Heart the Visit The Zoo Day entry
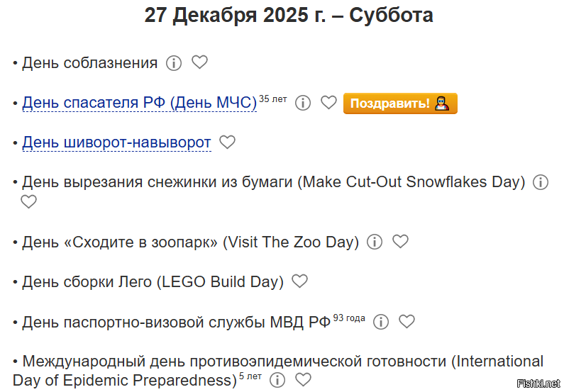The height and width of the screenshot is (392, 564). click(x=401, y=241)
